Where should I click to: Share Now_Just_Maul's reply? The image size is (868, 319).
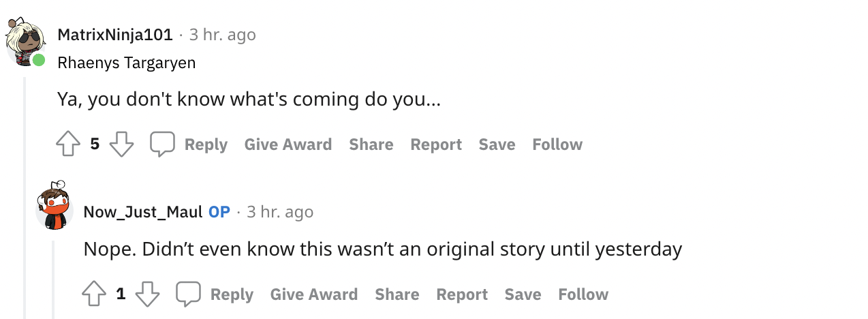point(397,294)
